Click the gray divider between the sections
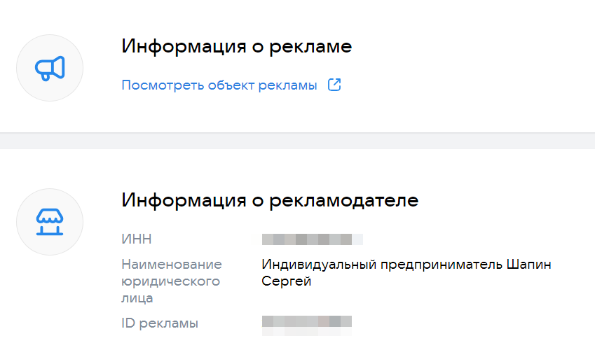 (297, 141)
